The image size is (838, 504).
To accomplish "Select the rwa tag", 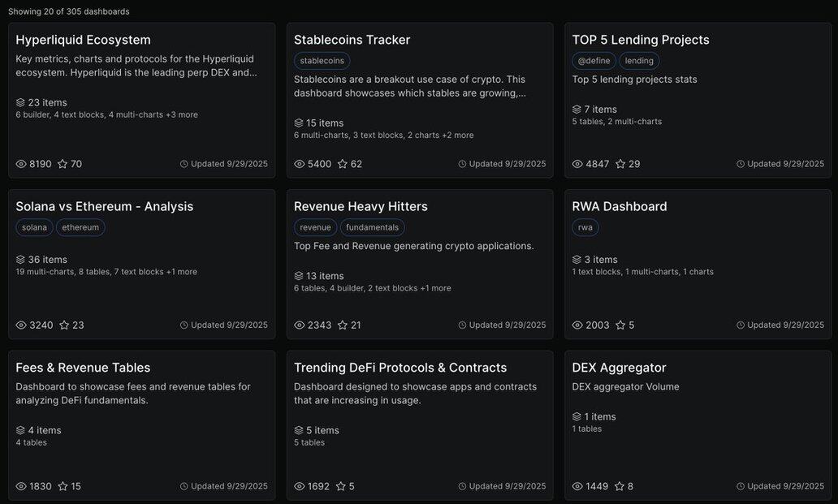I will pyautogui.click(x=585, y=227).
